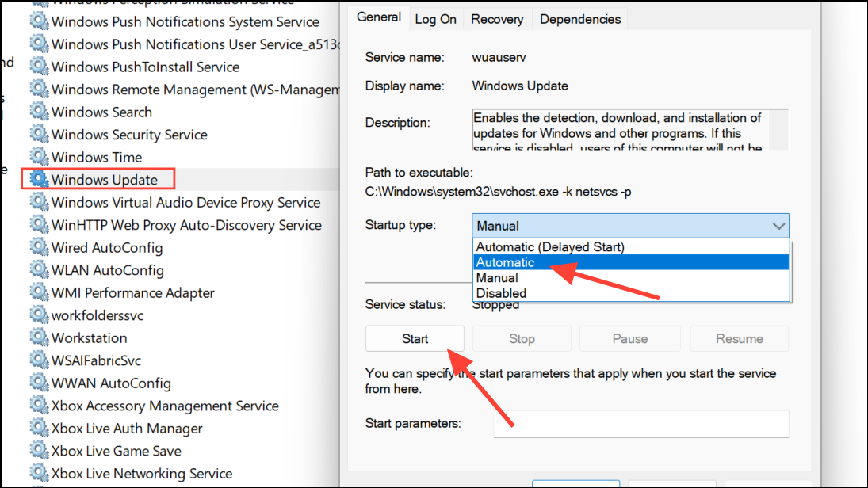Start the Windows Update service
Viewport: 868px width, 488px height.
point(415,338)
